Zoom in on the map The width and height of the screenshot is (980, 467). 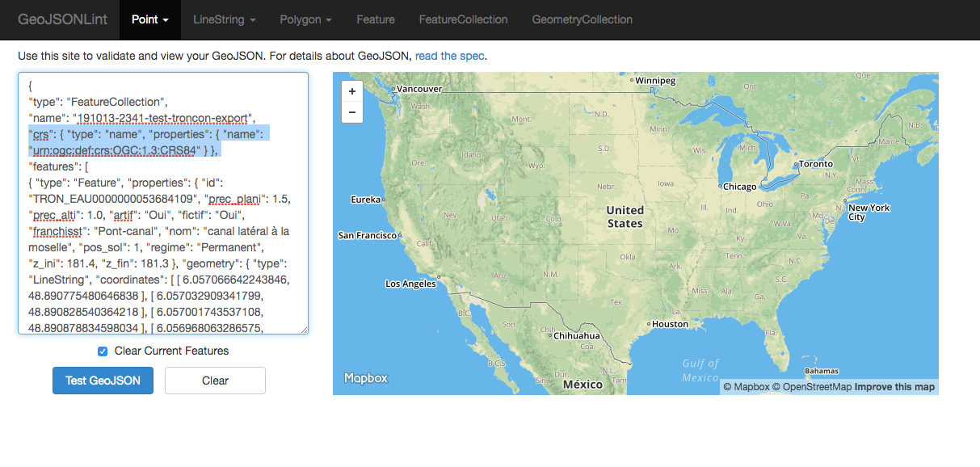click(x=351, y=91)
